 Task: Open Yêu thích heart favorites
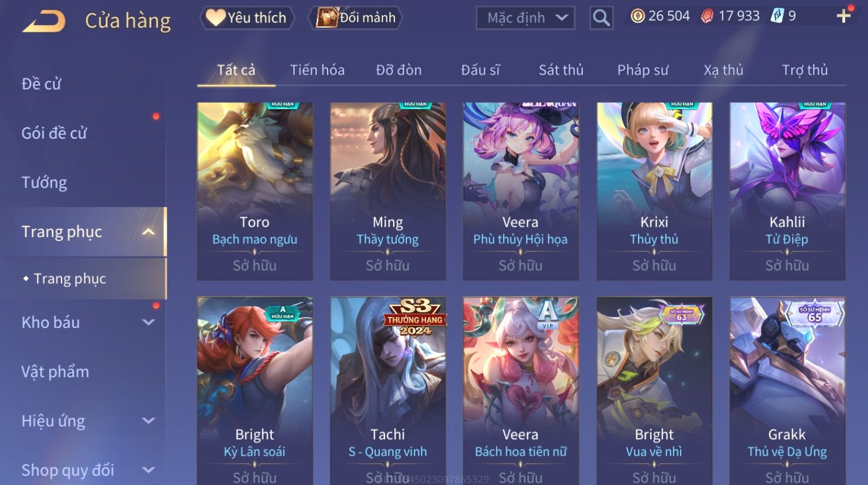[247, 18]
